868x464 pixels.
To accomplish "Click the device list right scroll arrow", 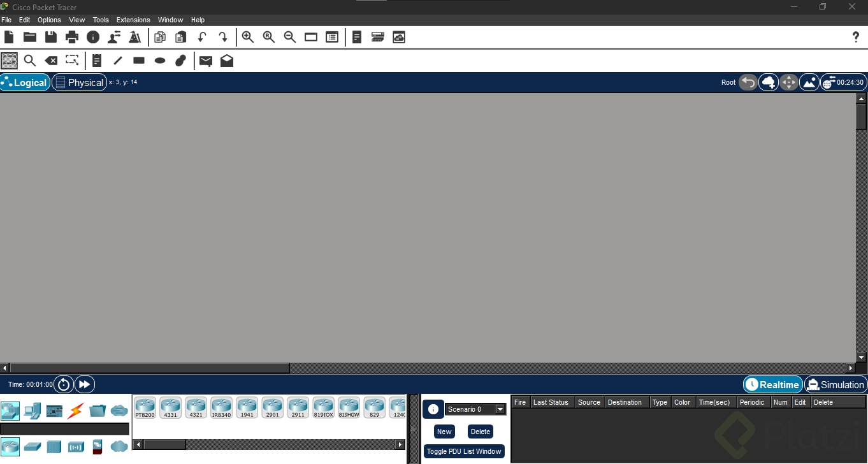I will pos(400,444).
